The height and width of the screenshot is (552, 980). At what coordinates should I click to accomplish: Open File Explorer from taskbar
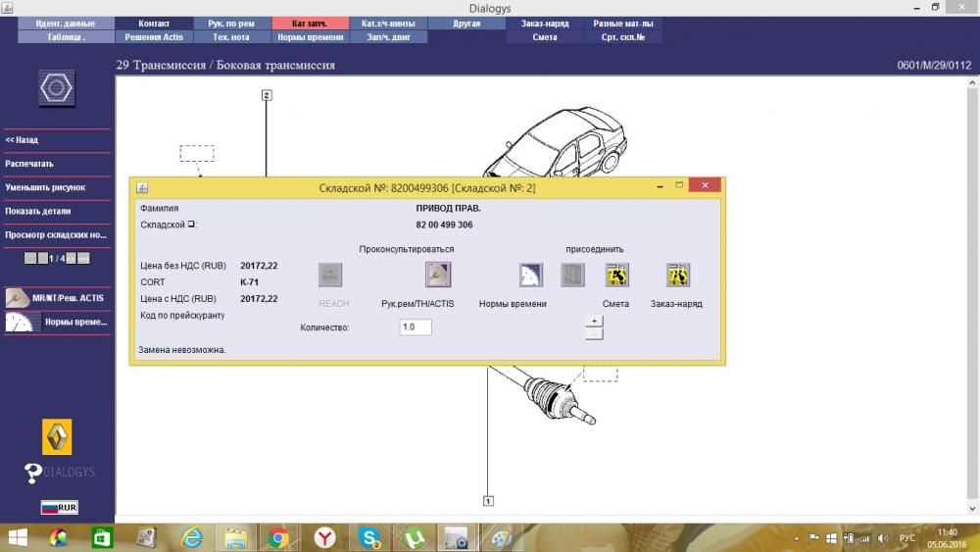pos(235,537)
